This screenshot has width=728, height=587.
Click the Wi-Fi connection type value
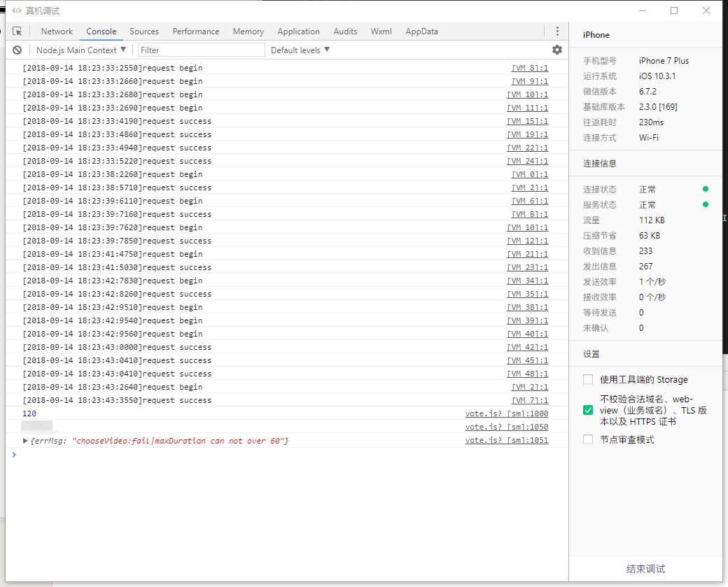pos(649,137)
